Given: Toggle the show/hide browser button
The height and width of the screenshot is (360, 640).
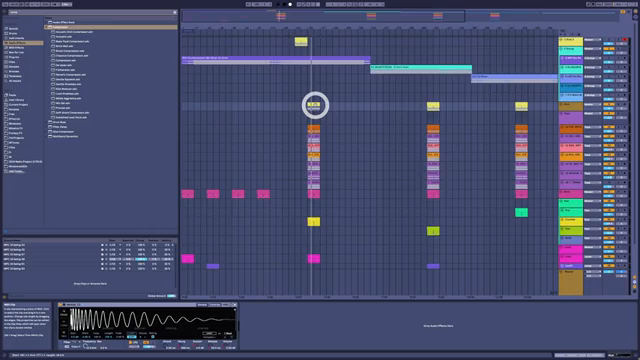Looking at the screenshot, I should [5, 12].
